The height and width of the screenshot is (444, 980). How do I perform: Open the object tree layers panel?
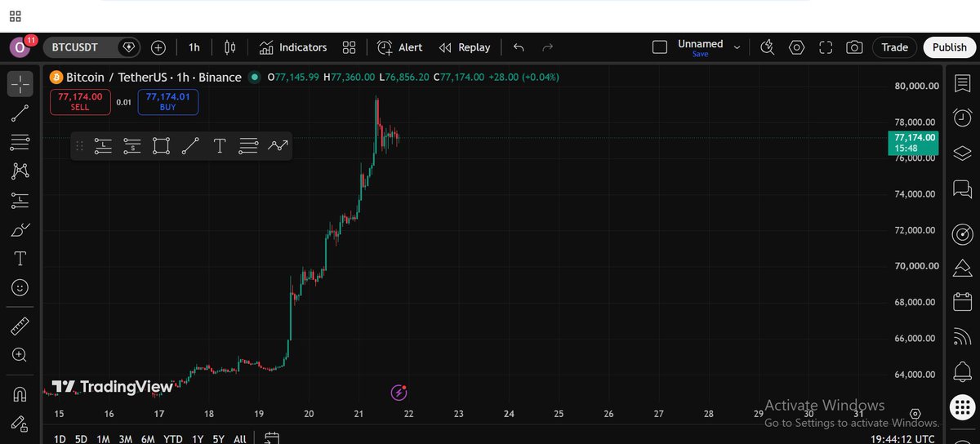pyautogui.click(x=963, y=153)
